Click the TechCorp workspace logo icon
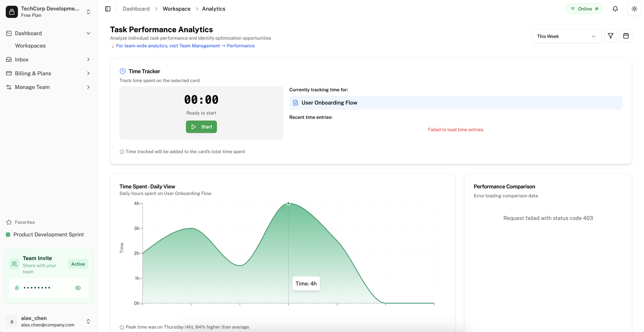 (12, 12)
